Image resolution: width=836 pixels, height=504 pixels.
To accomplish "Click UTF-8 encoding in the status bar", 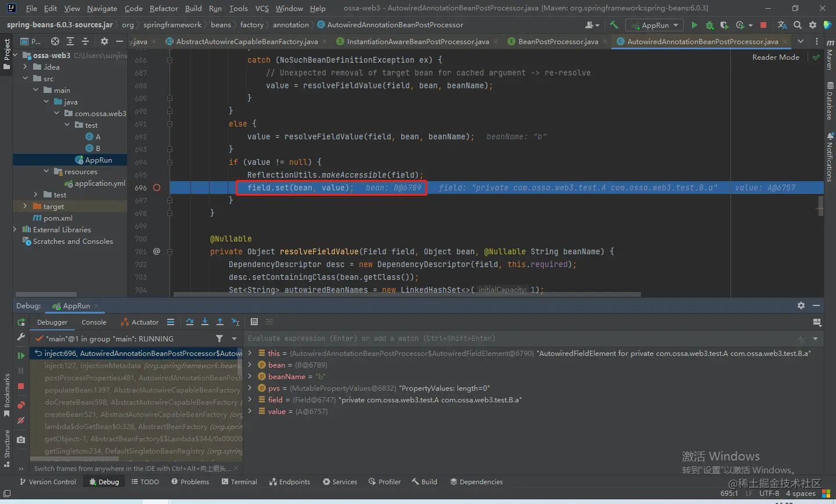I will point(769,494).
